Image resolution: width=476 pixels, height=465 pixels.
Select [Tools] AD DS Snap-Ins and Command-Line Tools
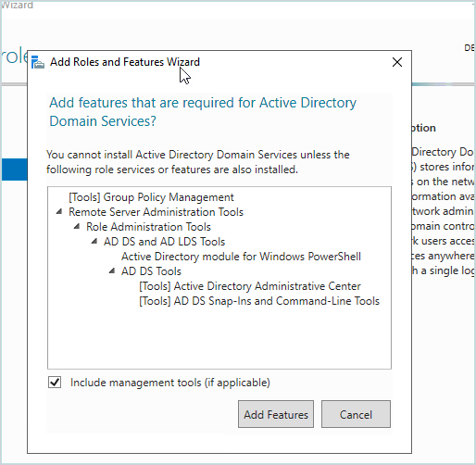click(x=259, y=301)
